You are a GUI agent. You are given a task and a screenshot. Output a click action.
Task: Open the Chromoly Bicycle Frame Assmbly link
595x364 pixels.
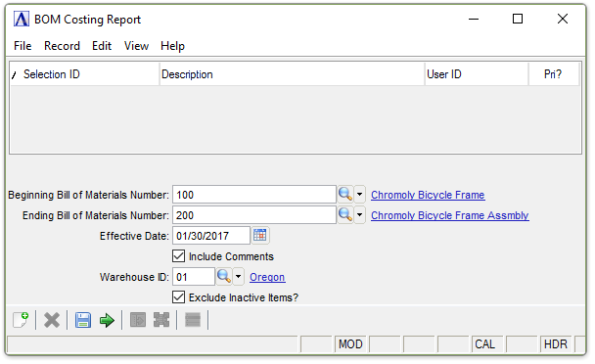[x=449, y=215]
